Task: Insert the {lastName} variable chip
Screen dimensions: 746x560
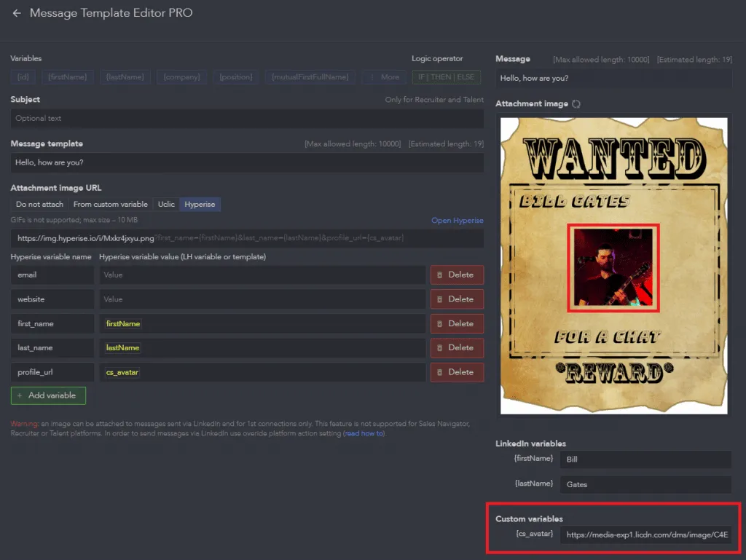Action: [x=125, y=77]
